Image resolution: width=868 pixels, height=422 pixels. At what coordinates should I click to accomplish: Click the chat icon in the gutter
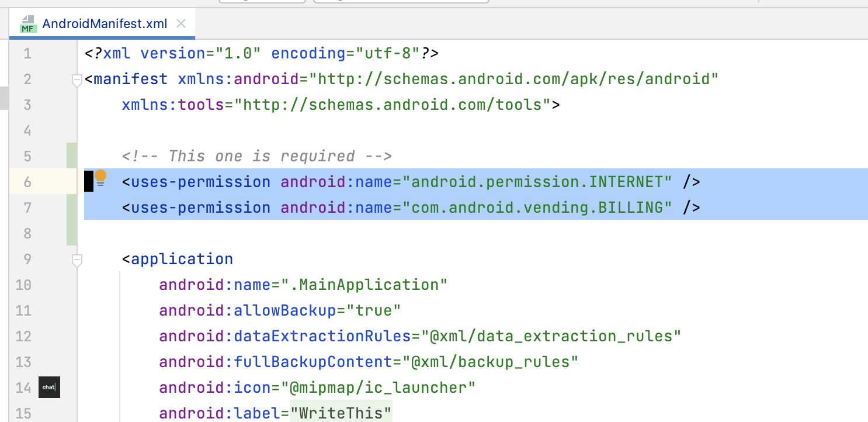point(49,387)
